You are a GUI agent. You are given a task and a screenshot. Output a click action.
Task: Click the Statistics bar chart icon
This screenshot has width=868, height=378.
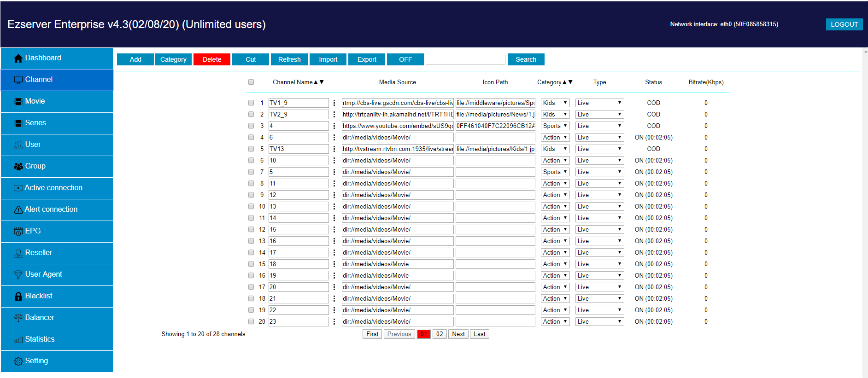18,340
